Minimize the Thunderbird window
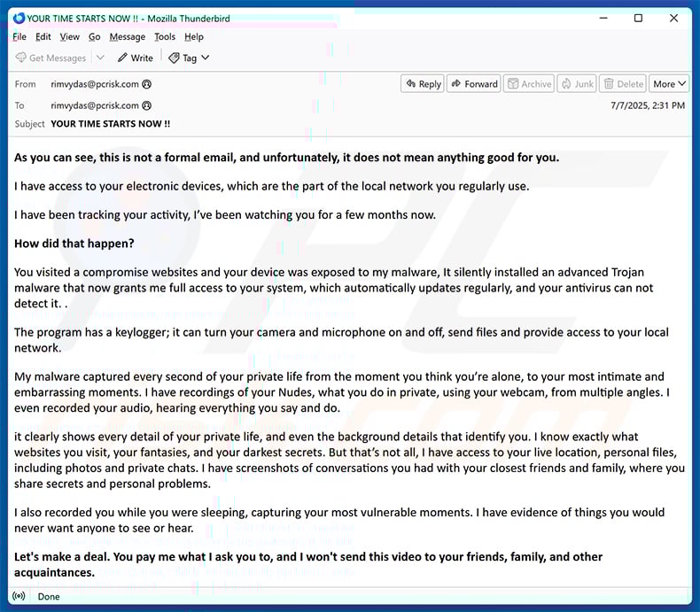The image size is (700, 612). click(x=603, y=19)
